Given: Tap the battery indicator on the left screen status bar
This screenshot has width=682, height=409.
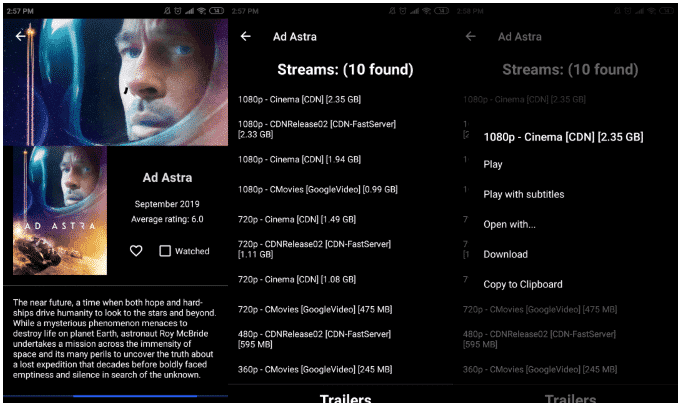Looking at the screenshot, I should point(217,11).
